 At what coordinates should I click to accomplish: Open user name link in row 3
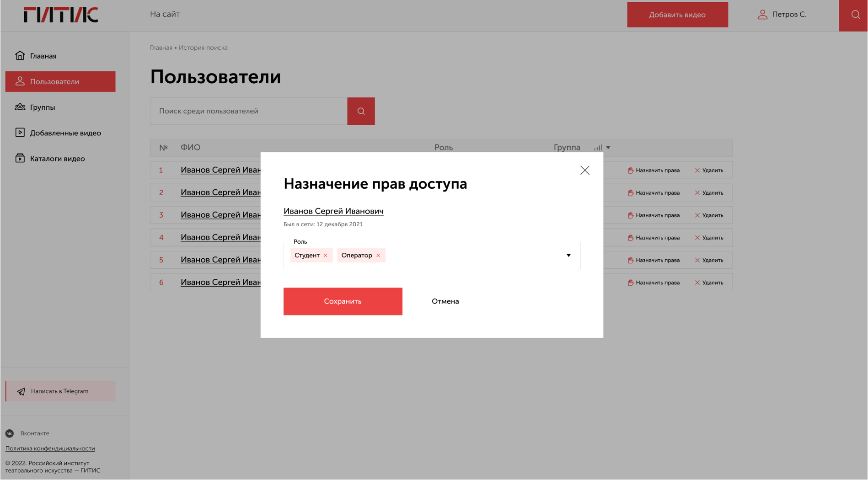tap(220, 215)
